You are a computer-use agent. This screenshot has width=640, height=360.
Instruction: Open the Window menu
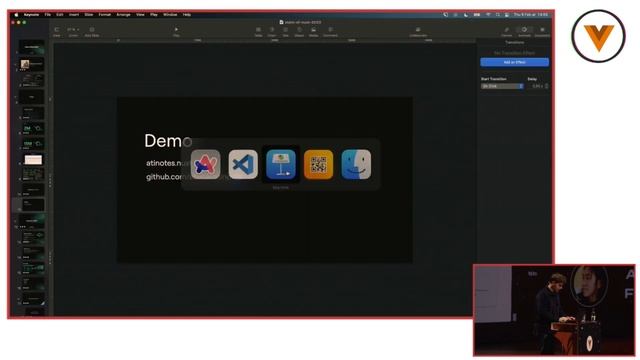pyautogui.click(x=170, y=15)
